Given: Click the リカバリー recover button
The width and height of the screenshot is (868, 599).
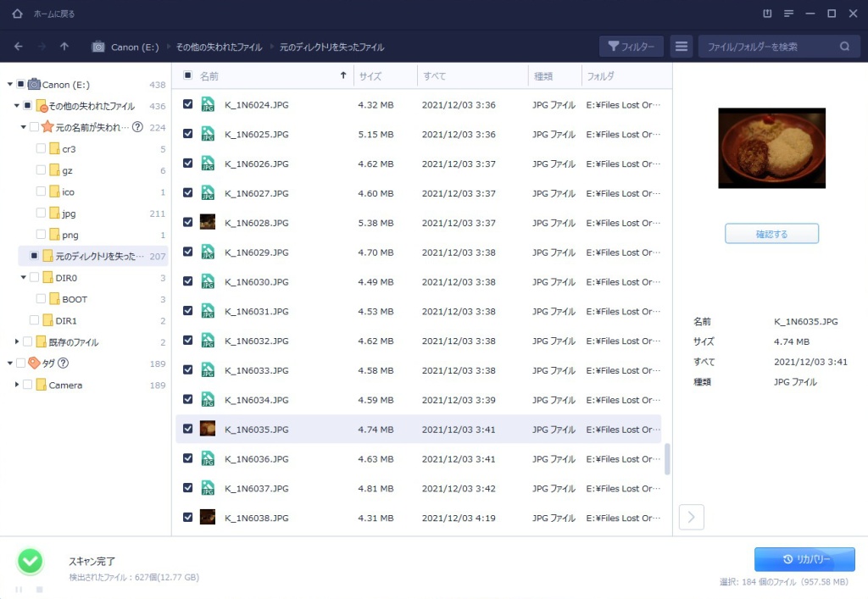Looking at the screenshot, I should [x=804, y=559].
